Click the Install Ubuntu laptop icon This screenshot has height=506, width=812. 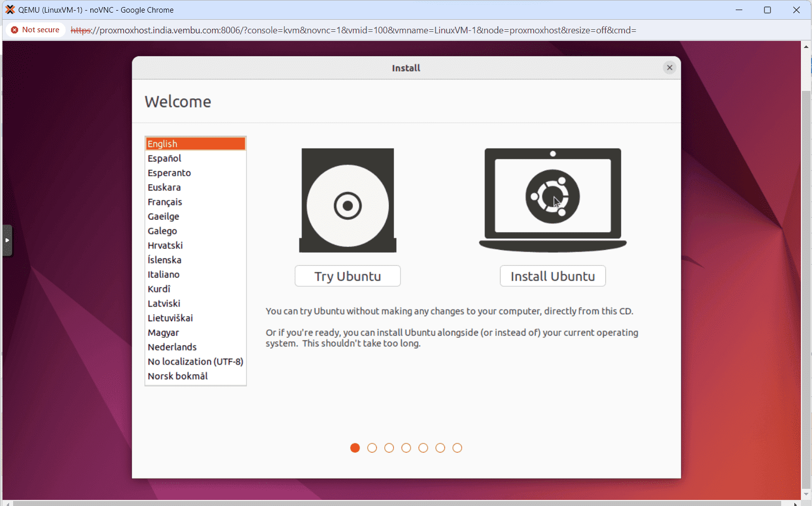553,200
